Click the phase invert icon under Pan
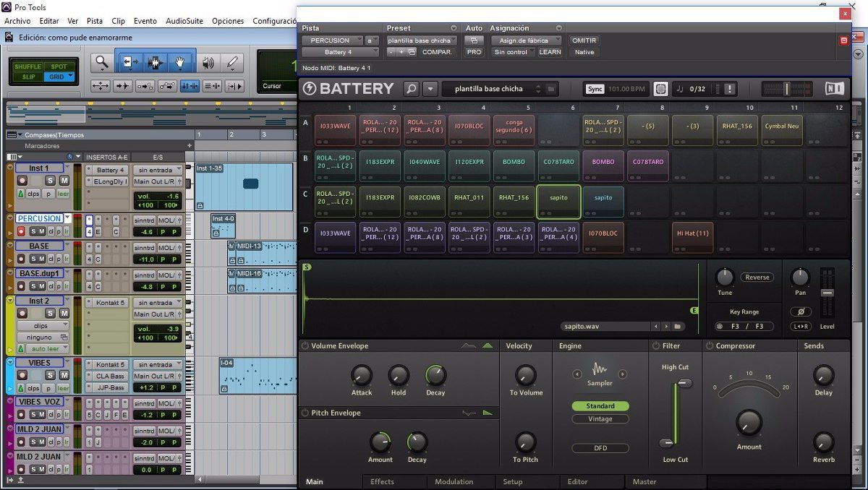This screenshot has height=490, width=868. click(x=800, y=311)
